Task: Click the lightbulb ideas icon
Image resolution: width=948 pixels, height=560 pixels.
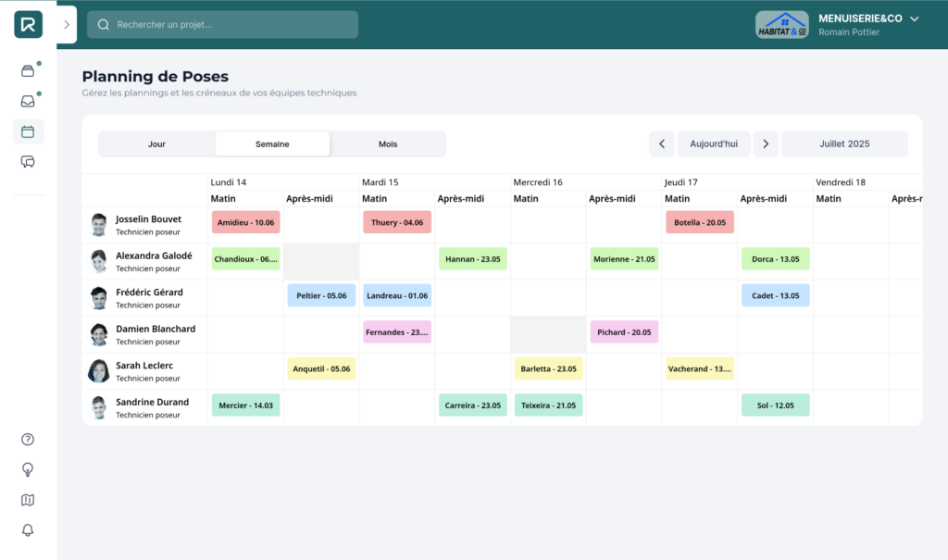Action: pyautogui.click(x=28, y=469)
